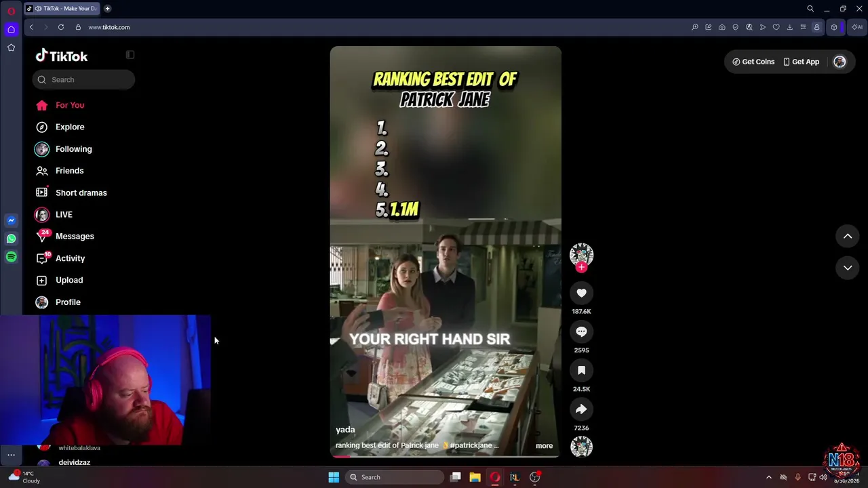Click the Get App button

pyautogui.click(x=801, y=62)
